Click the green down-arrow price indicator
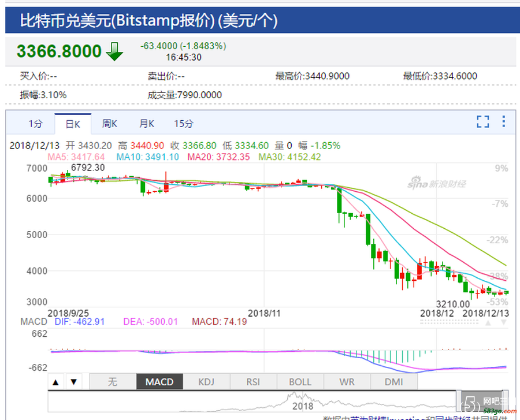Image resolution: width=520 pixels, height=420 pixels. (114, 51)
